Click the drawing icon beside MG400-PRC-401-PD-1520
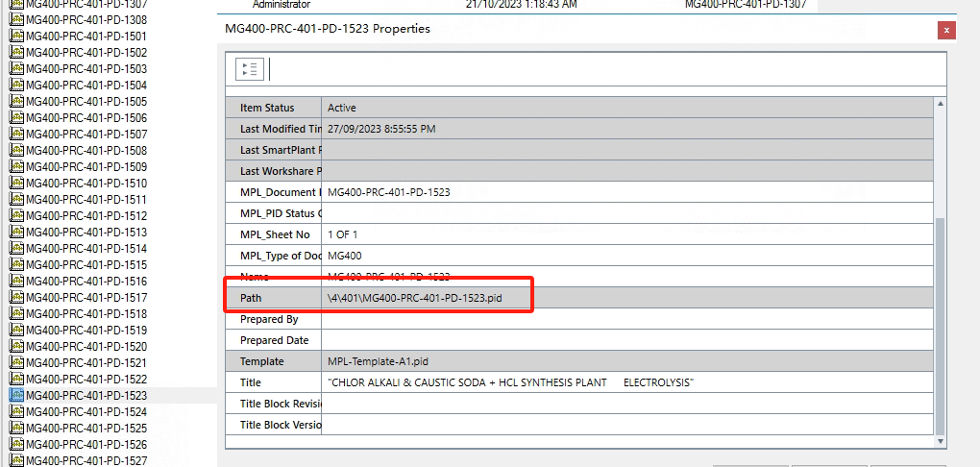Viewport: 980px width, 467px height. [x=16, y=346]
